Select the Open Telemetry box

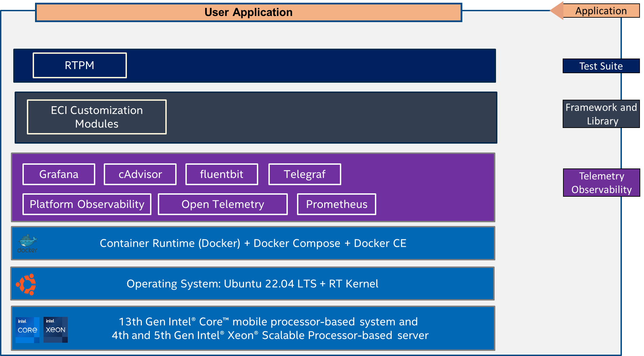pos(223,204)
